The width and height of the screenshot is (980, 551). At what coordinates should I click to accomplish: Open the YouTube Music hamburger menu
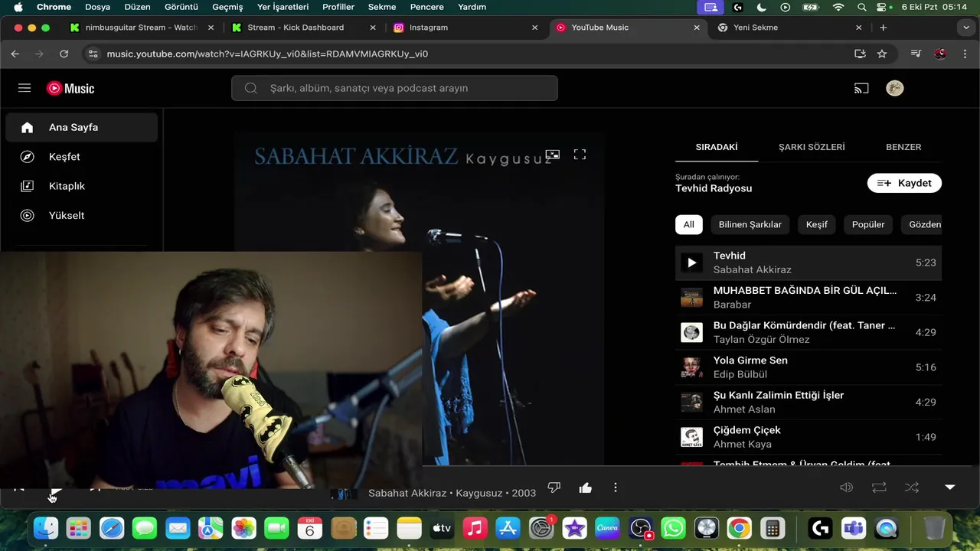coord(24,88)
